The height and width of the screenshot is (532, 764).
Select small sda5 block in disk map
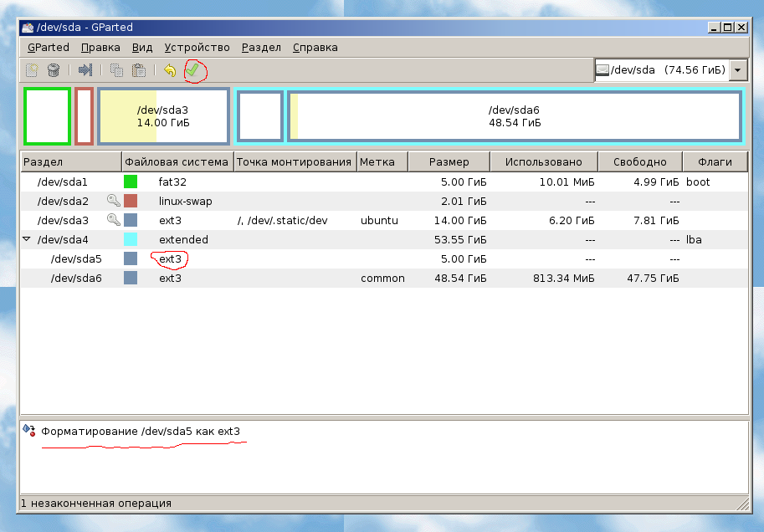pyautogui.click(x=260, y=116)
